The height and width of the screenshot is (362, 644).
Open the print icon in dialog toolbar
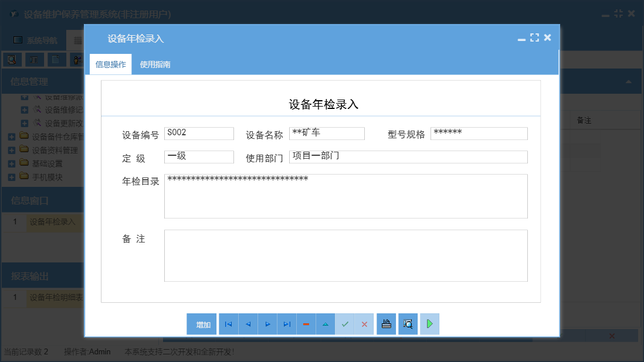(x=386, y=323)
